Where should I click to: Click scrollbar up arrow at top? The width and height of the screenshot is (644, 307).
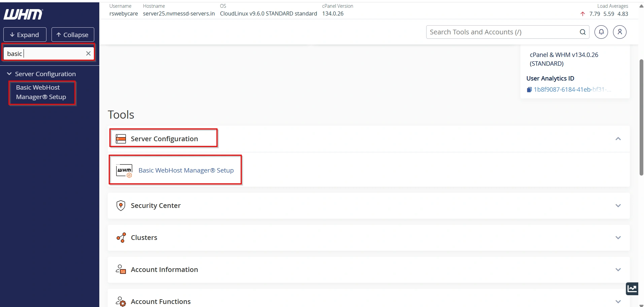pyautogui.click(x=641, y=6)
